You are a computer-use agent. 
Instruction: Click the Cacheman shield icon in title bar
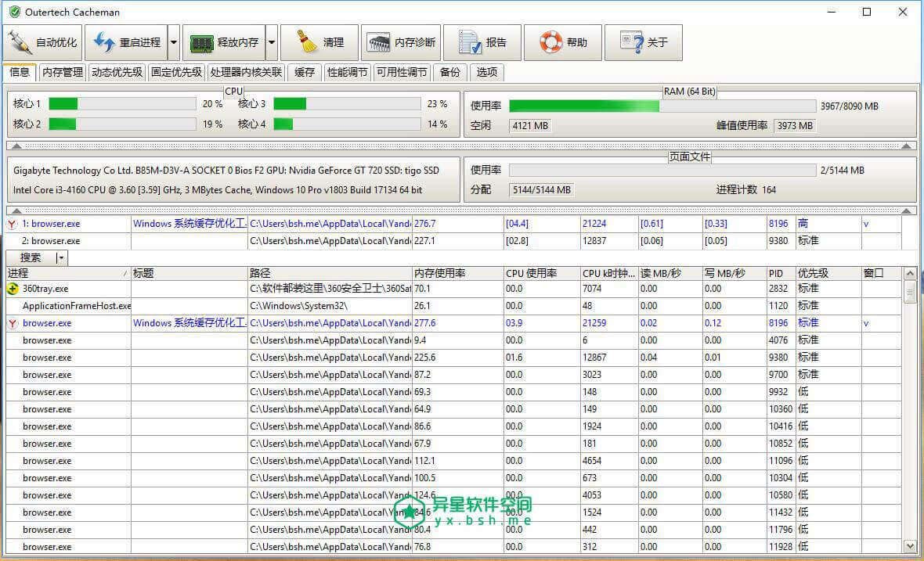tap(15, 12)
